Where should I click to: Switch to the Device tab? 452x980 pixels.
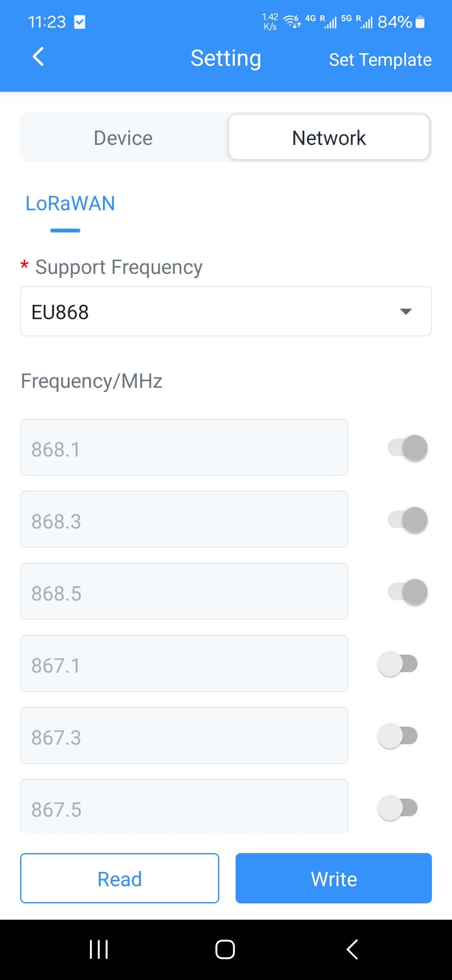[x=123, y=138]
